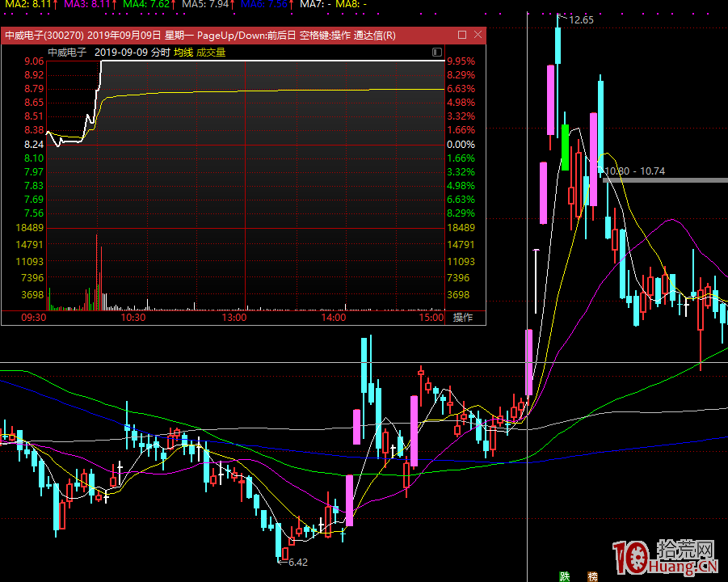Click the 15:00 time axis label
This screenshot has width=728, height=582.
431,318
